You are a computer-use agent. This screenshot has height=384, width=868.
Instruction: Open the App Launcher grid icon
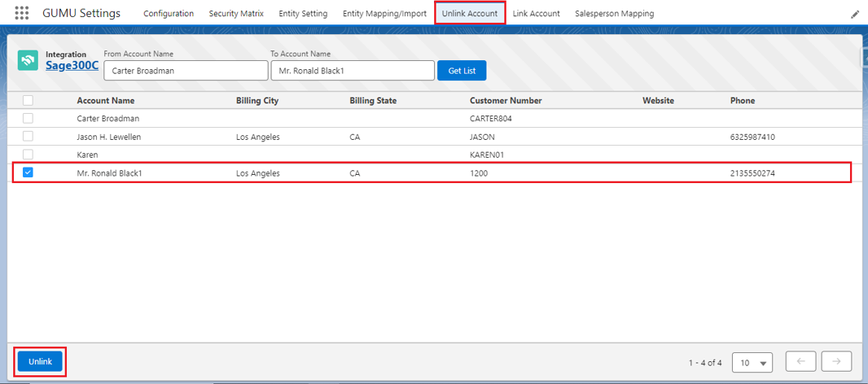pyautogui.click(x=22, y=14)
